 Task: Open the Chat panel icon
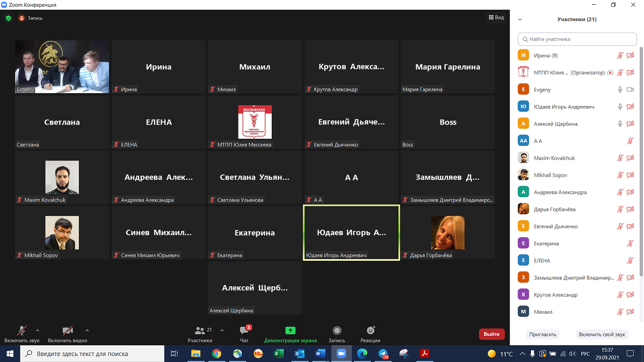coord(244,331)
